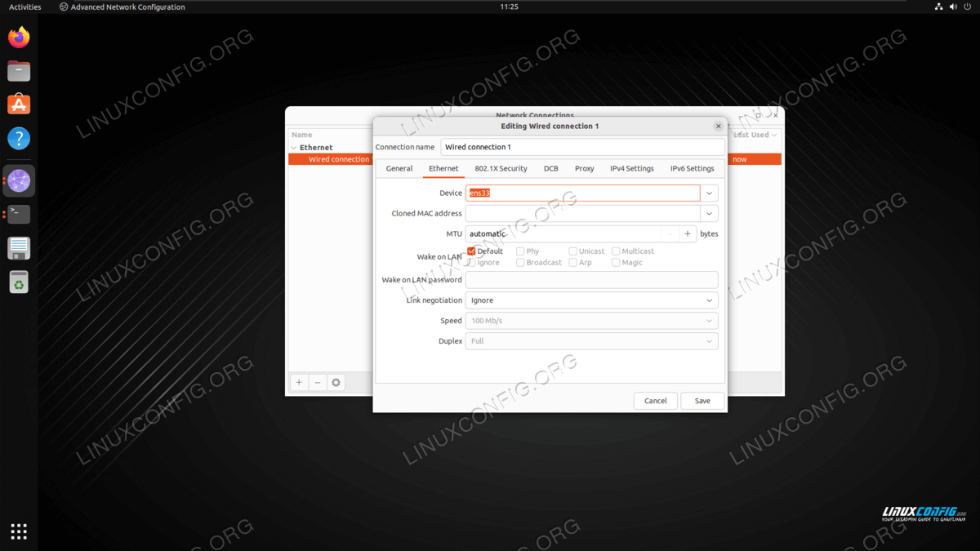Viewport: 980px width, 551px height.
Task: Enable the Arp Wake on LAN checkbox
Action: click(572, 263)
